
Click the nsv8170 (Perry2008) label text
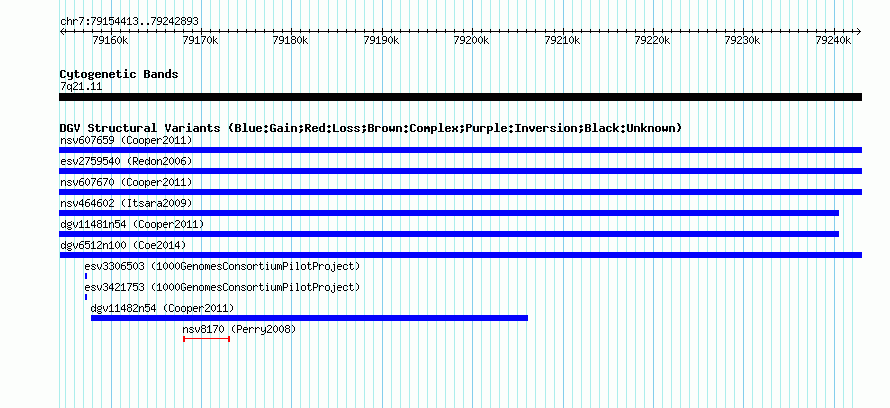239,329
